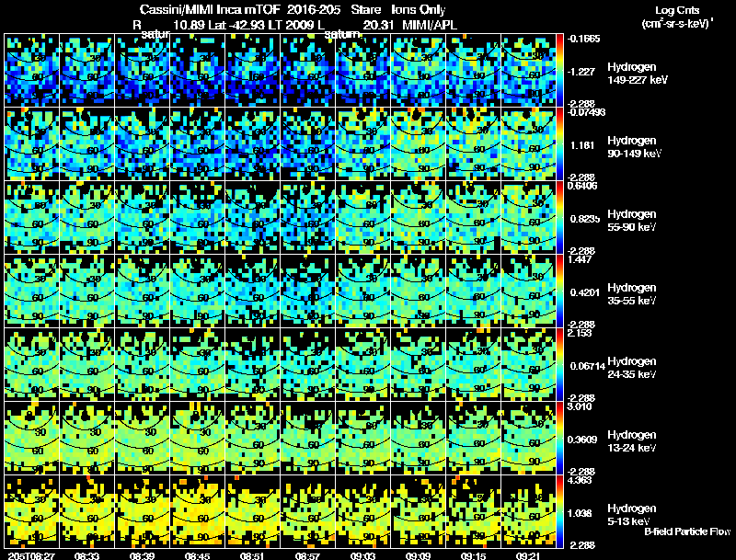The height and width of the screenshot is (560, 736).
Task: Click the color bar for the 55-90 keV row
Action: (x=559, y=217)
